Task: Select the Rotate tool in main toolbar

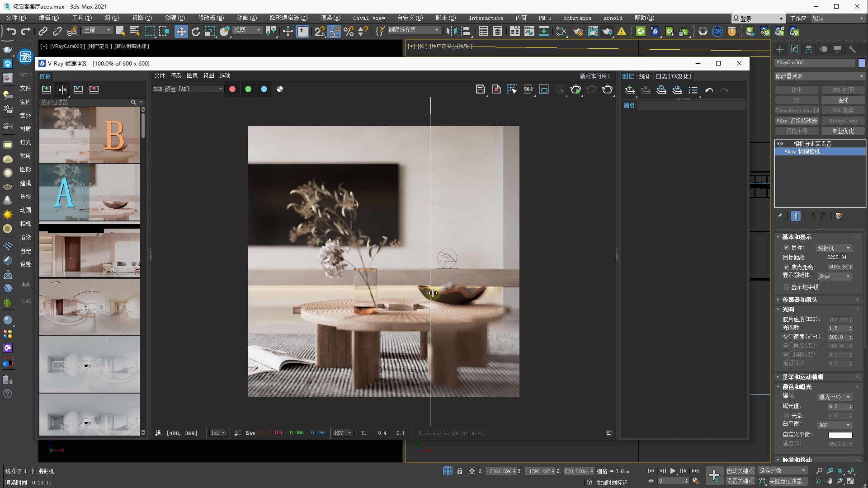Action: [196, 32]
